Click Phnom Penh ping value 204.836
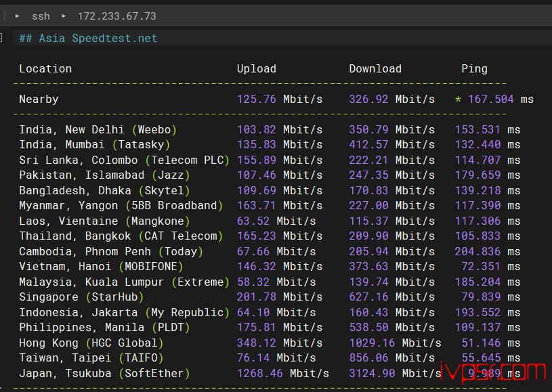This screenshot has height=392, width=552. point(477,252)
